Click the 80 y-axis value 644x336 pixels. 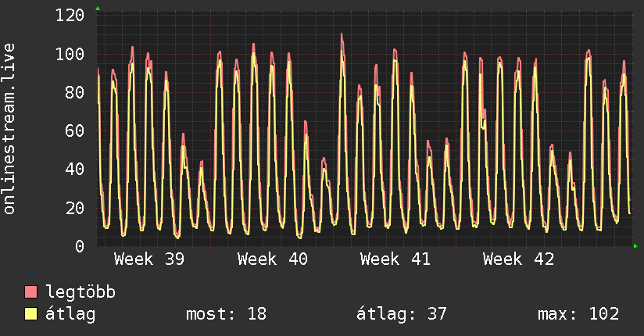point(75,93)
